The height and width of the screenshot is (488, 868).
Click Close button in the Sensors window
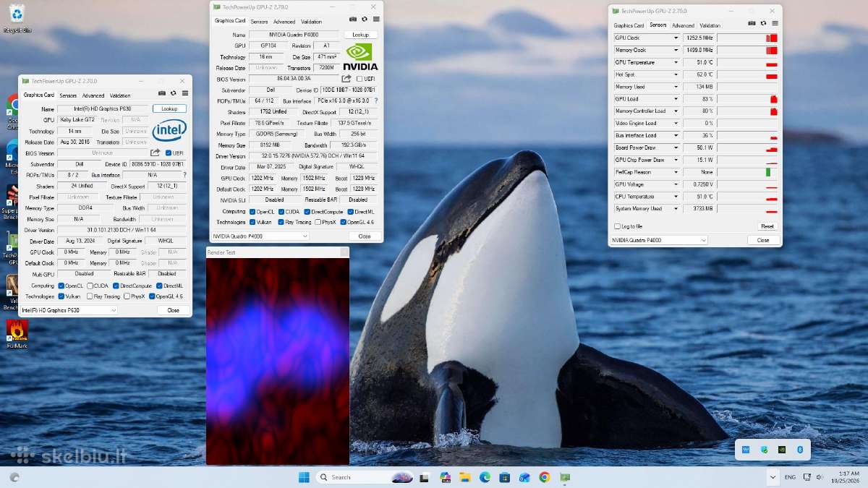[763, 240]
